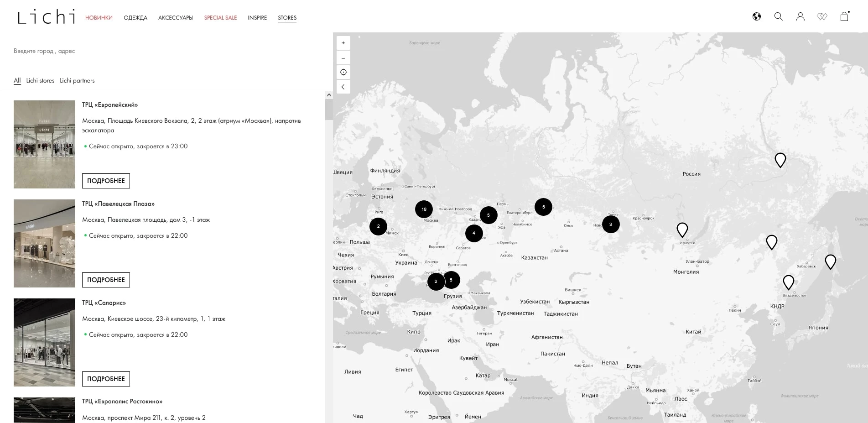
Task: Click the search magnifier icon
Action: coord(779,17)
